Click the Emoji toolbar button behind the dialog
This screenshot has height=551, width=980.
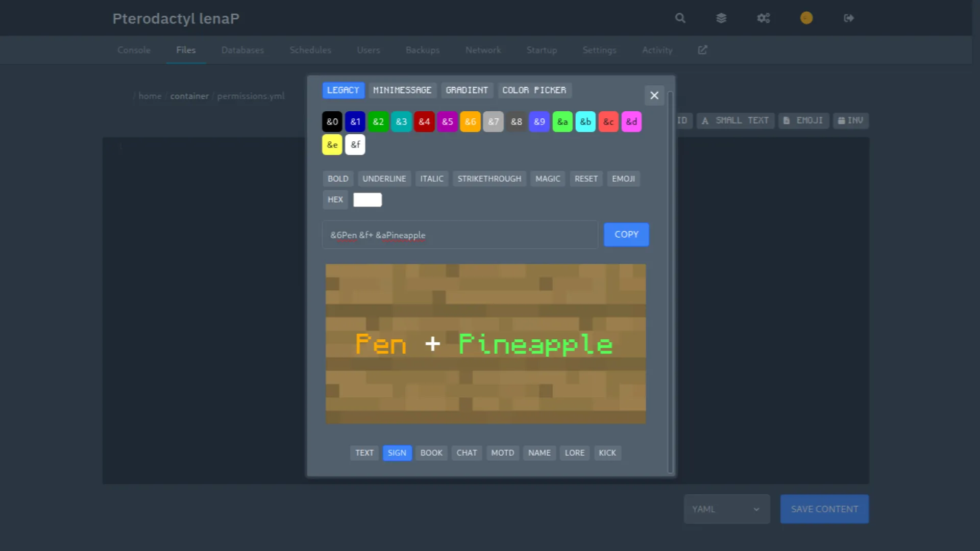pyautogui.click(x=803, y=121)
